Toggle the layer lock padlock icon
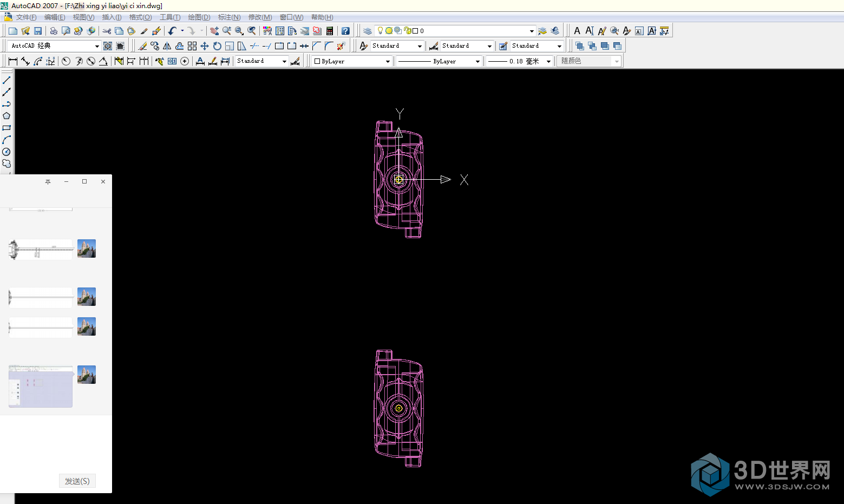 pyautogui.click(x=407, y=31)
